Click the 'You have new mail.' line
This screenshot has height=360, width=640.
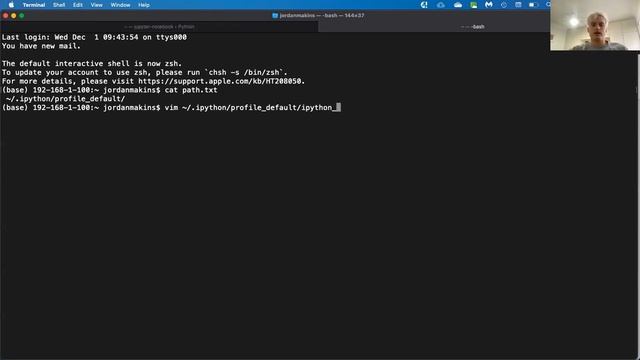click(41, 46)
